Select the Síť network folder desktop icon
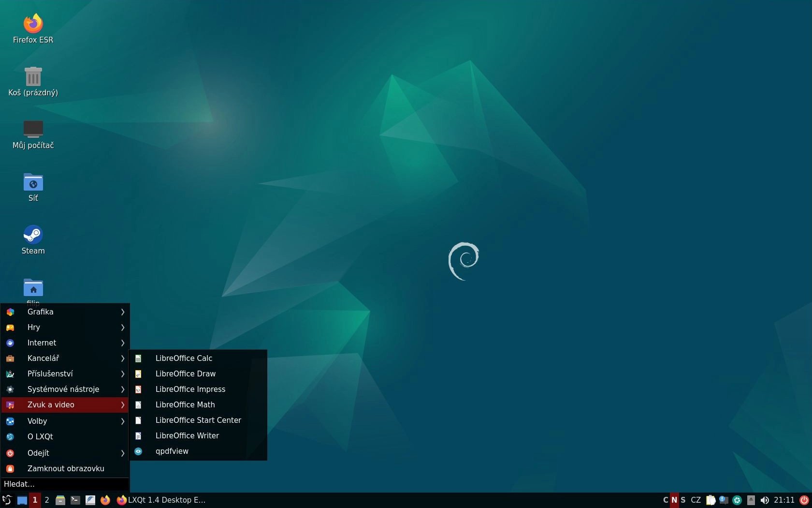The height and width of the screenshot is (508, 812). click(33, 187)
